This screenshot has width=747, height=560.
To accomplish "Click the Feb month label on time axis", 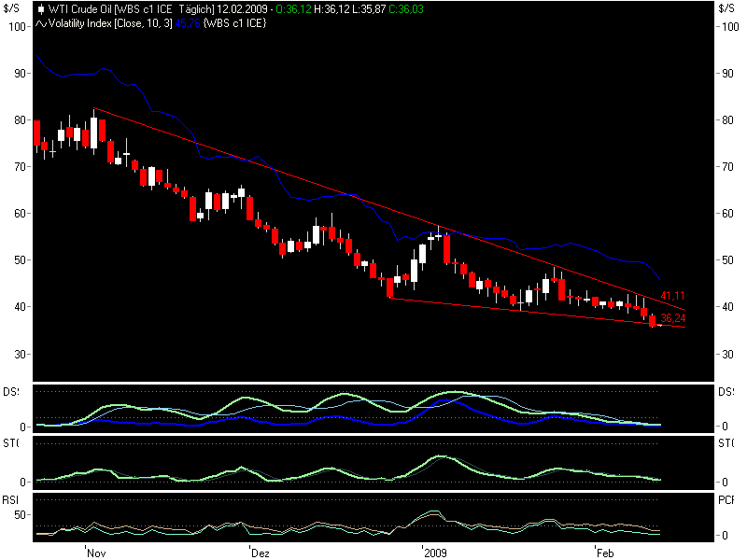I will coord(605,553).
